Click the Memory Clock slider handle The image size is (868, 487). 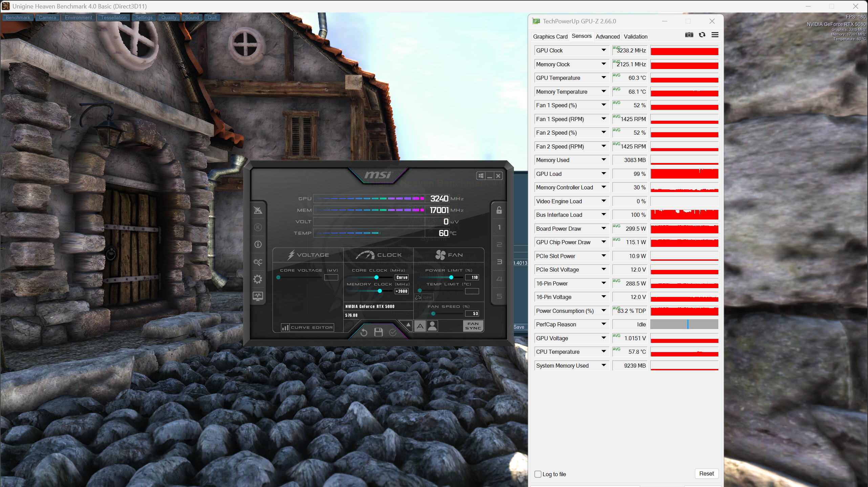click(x=379, y=291)
